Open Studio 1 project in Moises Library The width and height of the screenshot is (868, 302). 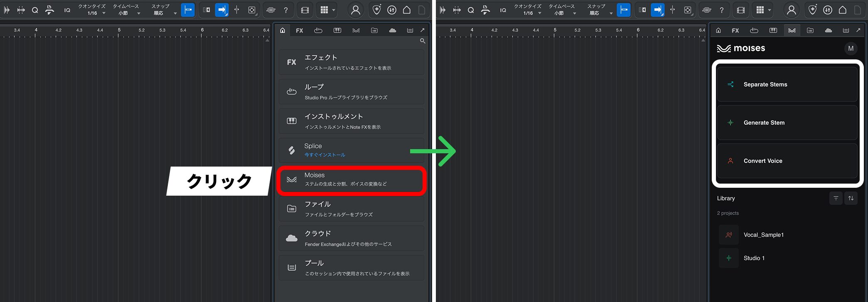click(x=787, y=258)
